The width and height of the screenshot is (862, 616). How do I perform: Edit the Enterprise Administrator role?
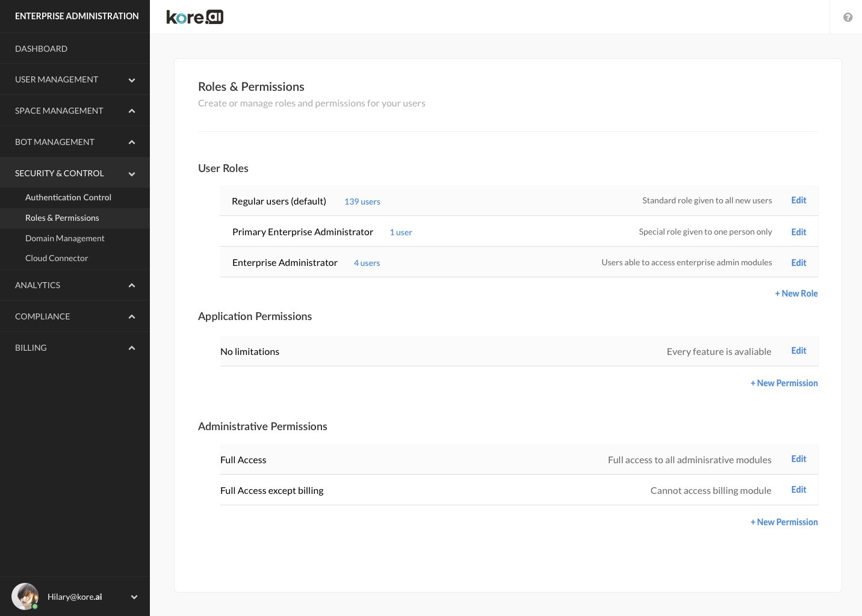pos(798,263)
